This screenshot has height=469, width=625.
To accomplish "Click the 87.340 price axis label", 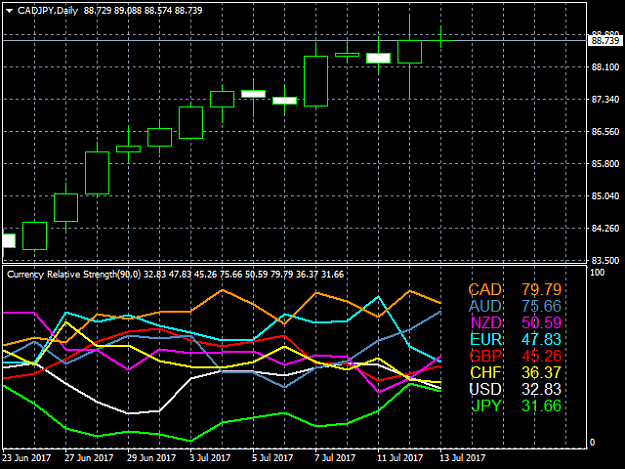I will 605,99.
